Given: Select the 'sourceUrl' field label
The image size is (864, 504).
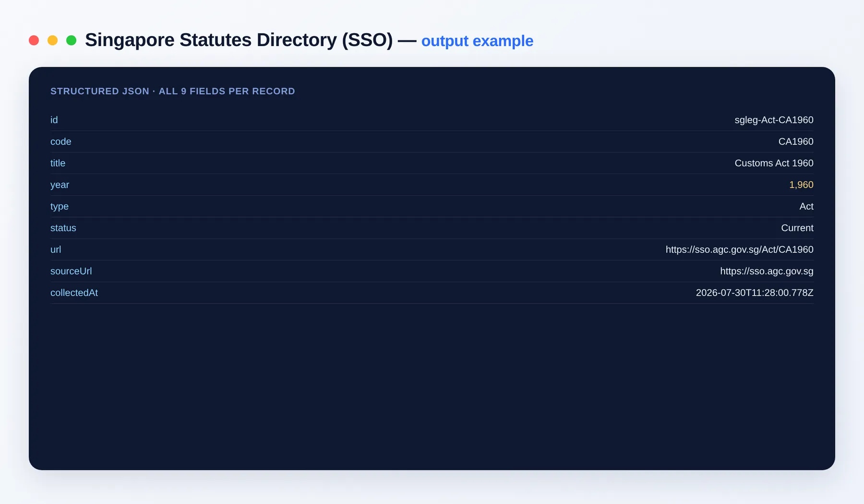Looking at the screenshot, I should click(71, 271).
